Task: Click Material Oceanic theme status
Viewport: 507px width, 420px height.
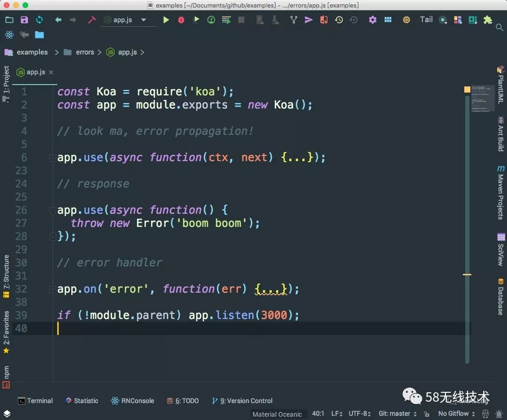Action: pos(277,414)
